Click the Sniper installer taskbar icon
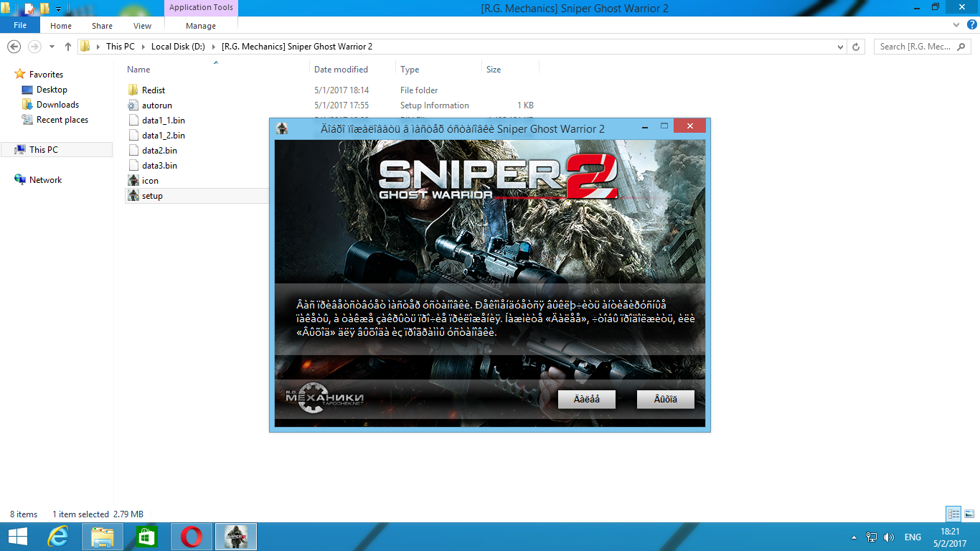 point(236,537)
